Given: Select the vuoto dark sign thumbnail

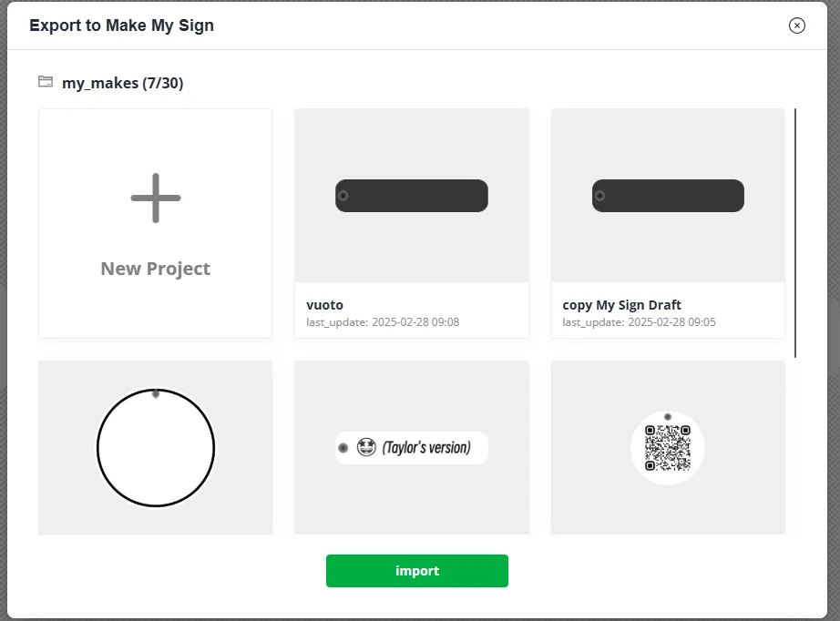Looking at the screenshot, I should 412,196.
